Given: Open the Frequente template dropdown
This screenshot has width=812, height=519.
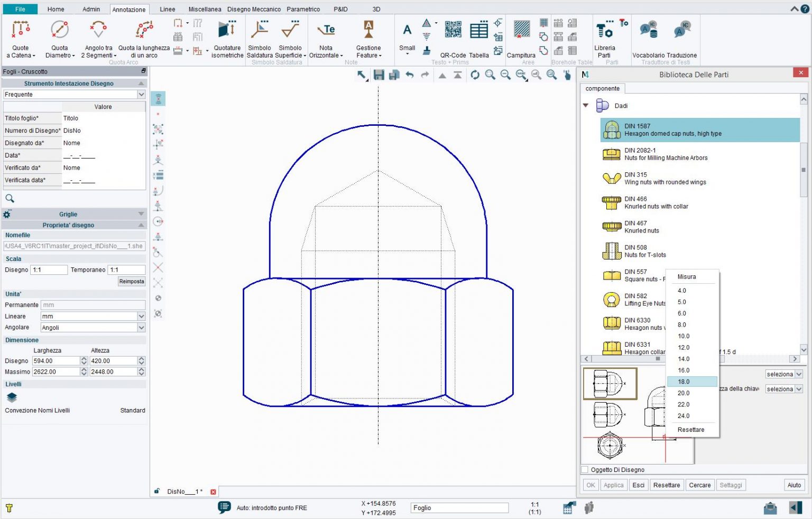Looking at the screenshot, I should [x=141, y=94].
